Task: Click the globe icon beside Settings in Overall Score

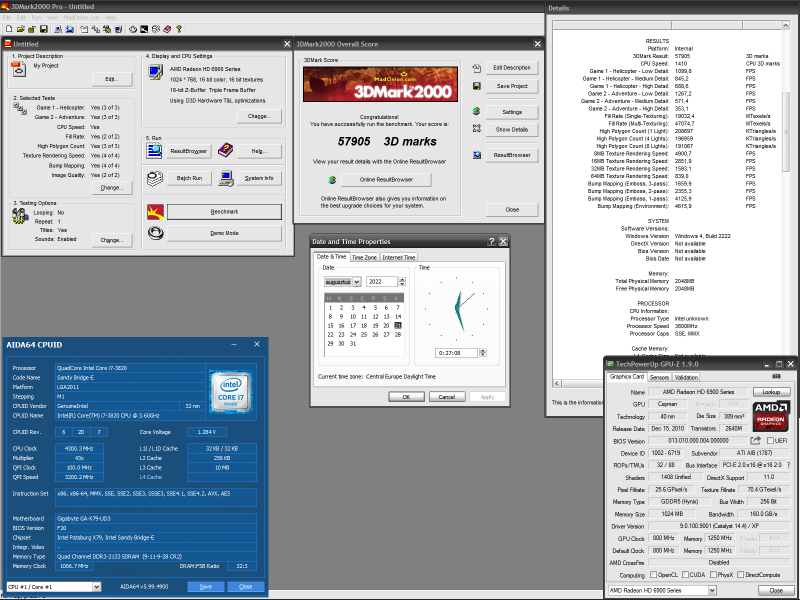Action: click(x=477, y=111)
